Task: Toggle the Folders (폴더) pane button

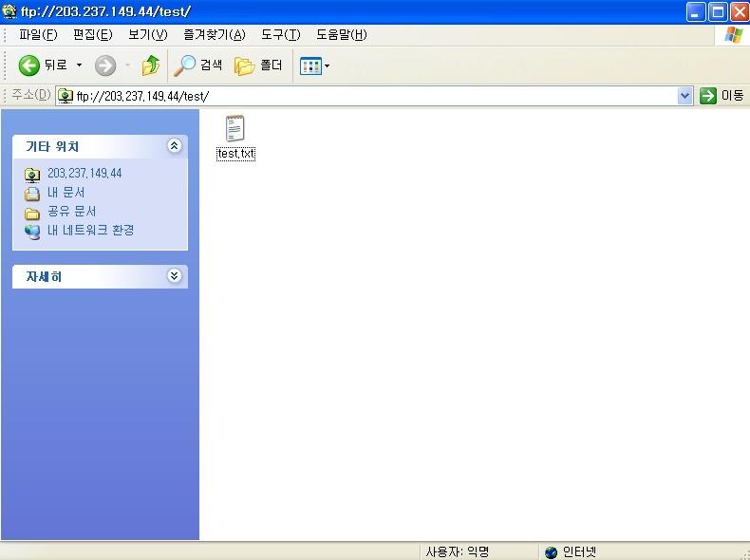Action: (x=258, y=65)
